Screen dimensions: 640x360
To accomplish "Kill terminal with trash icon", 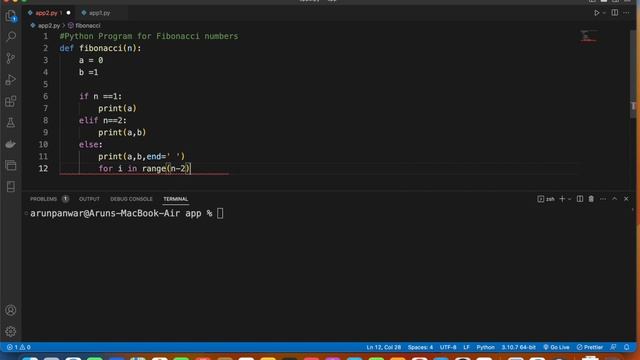I will (x=591, y=199).
